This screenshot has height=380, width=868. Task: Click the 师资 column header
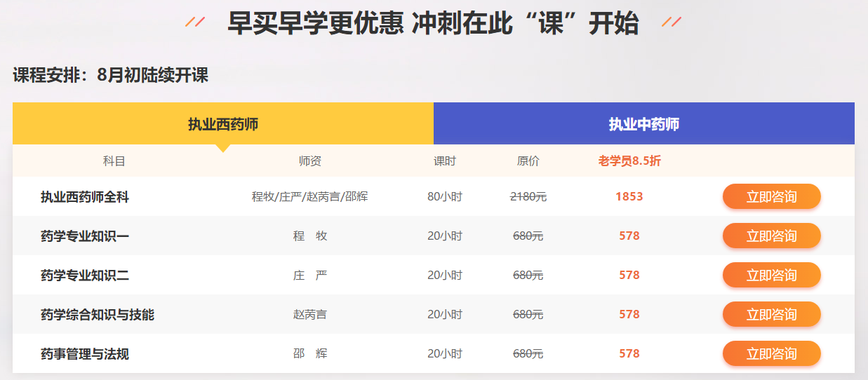(x=309, y=161)
